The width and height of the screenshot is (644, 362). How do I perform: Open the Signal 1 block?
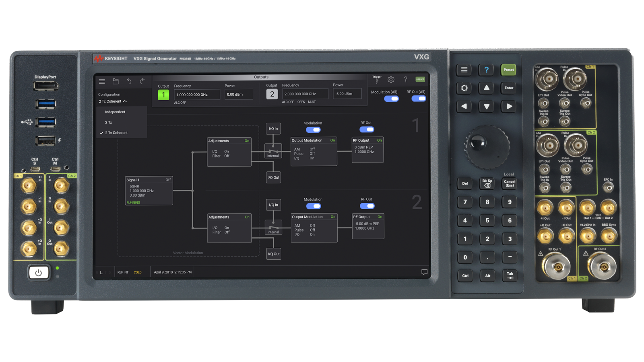(x=149, y=191)
